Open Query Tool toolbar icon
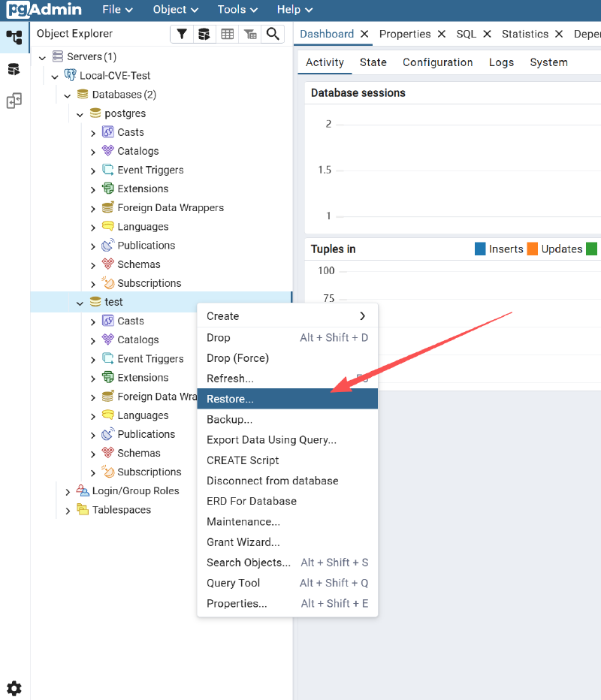This screenshot has width=601, height=700. click(x=204, y=34)
